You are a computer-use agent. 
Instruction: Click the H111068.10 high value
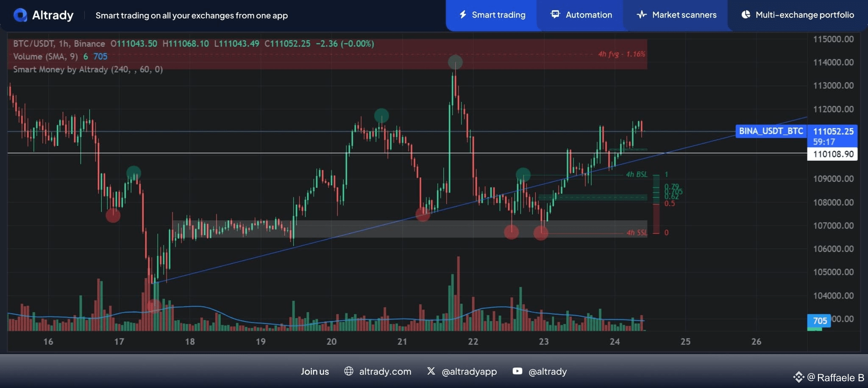coord(186,44)
